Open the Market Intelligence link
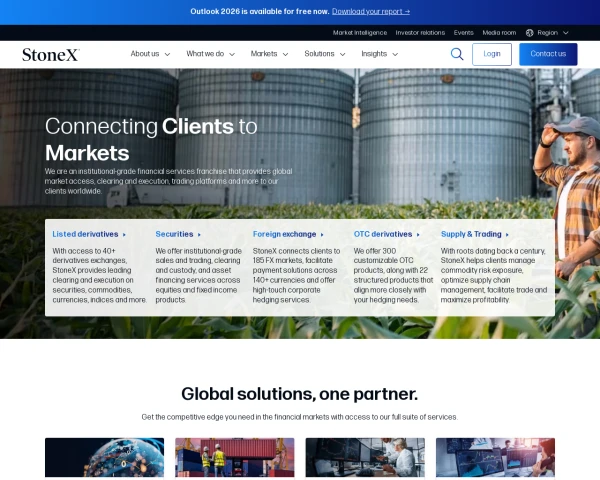Image resolution: width=600 pixels, height=480 pixels. coord(360,33)
